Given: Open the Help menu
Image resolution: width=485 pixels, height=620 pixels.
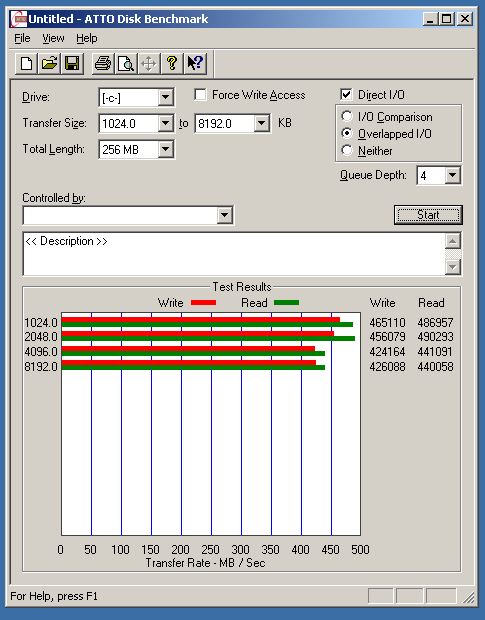Looking at the screenshot, I should coord(87,38).
